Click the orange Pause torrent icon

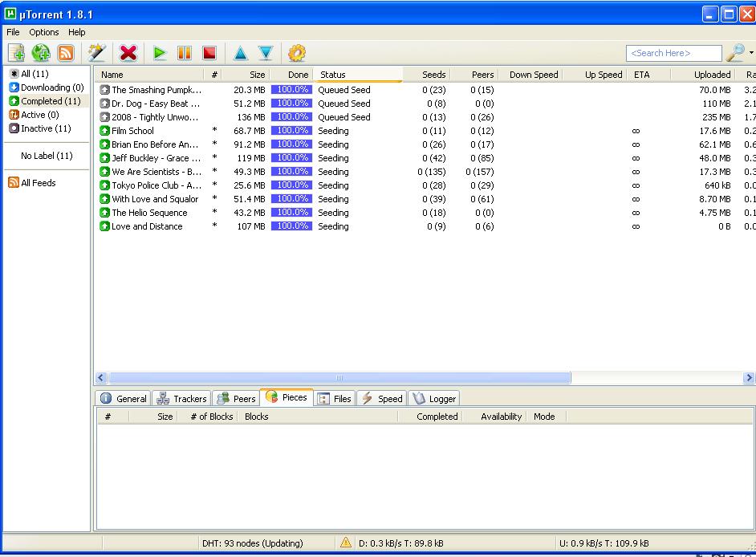(184, 52)
